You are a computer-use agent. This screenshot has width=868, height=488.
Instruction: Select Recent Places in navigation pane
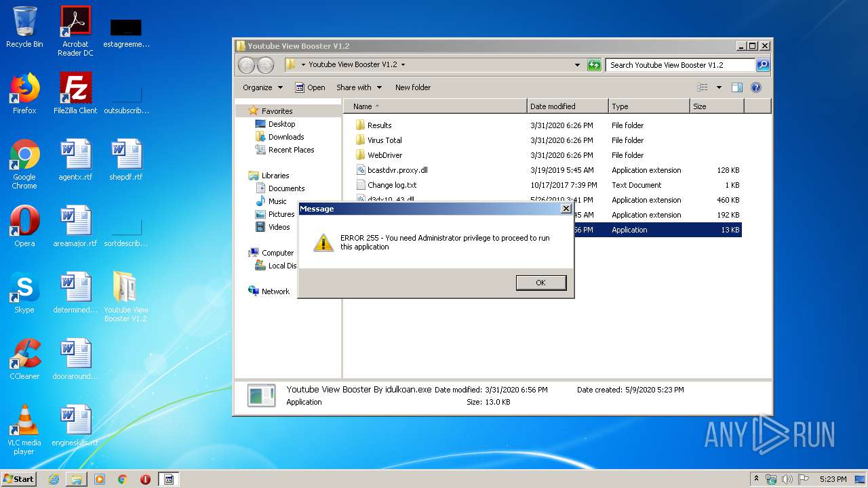[x=292, y=150]
